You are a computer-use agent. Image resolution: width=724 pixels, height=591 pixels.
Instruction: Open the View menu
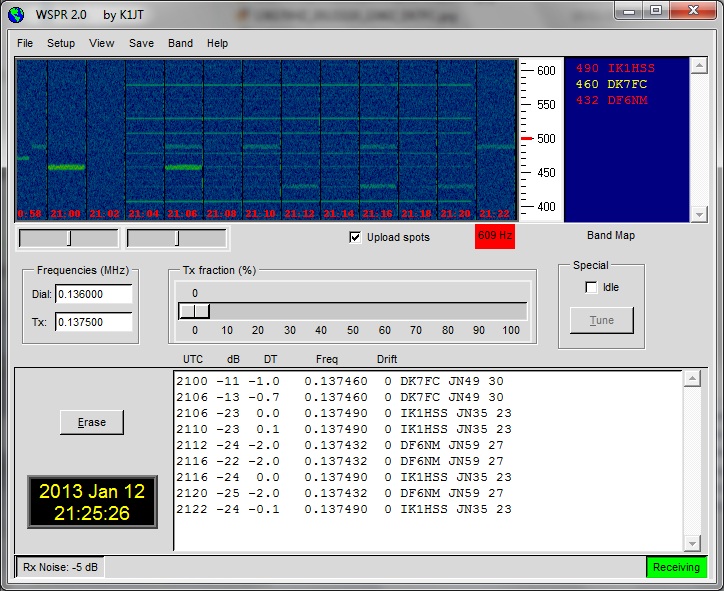[x=101, y=43]
